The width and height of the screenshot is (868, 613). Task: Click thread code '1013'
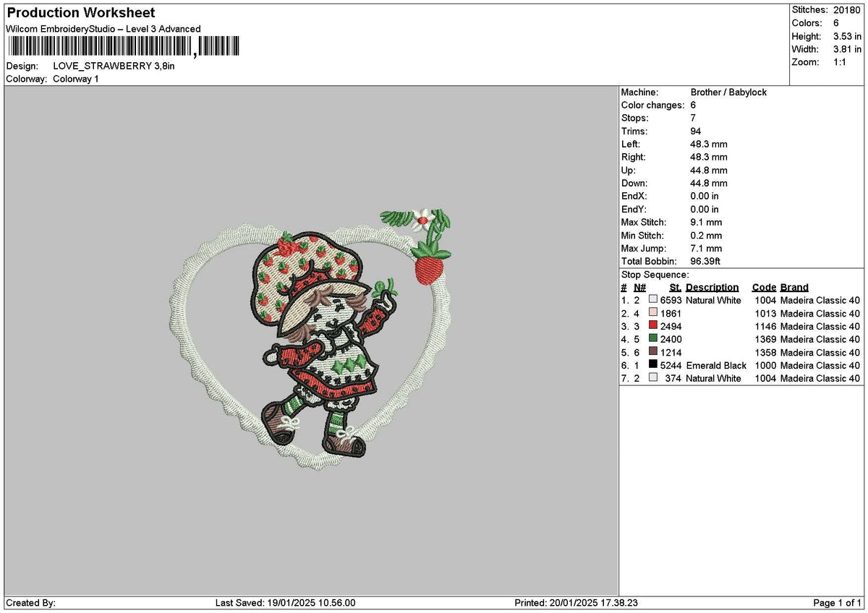[765, 313]
